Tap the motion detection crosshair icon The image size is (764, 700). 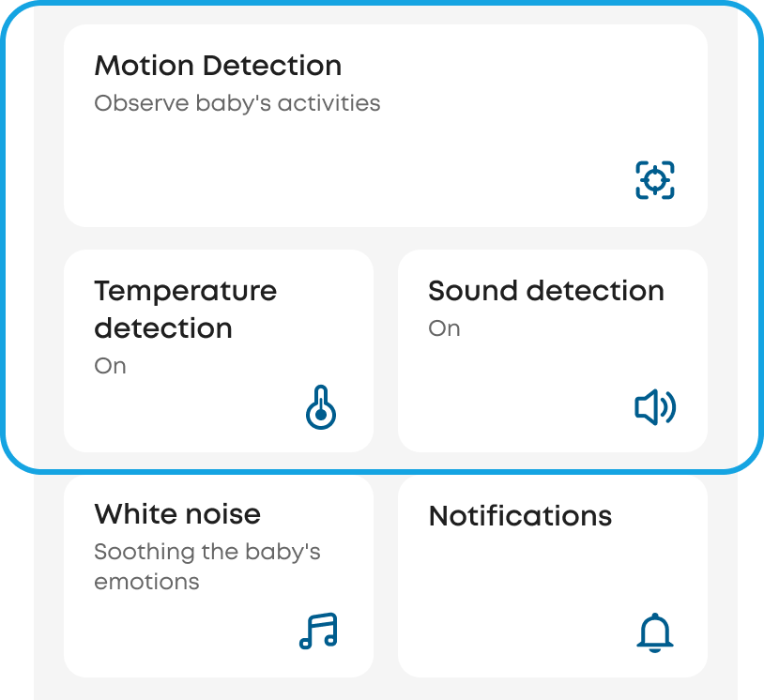tap(655, 179)
